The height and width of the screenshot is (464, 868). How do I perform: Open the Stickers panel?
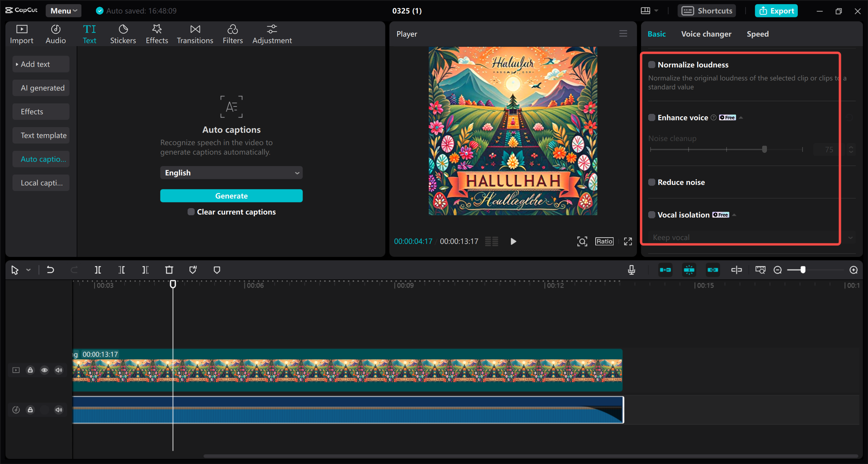[123, 34]
